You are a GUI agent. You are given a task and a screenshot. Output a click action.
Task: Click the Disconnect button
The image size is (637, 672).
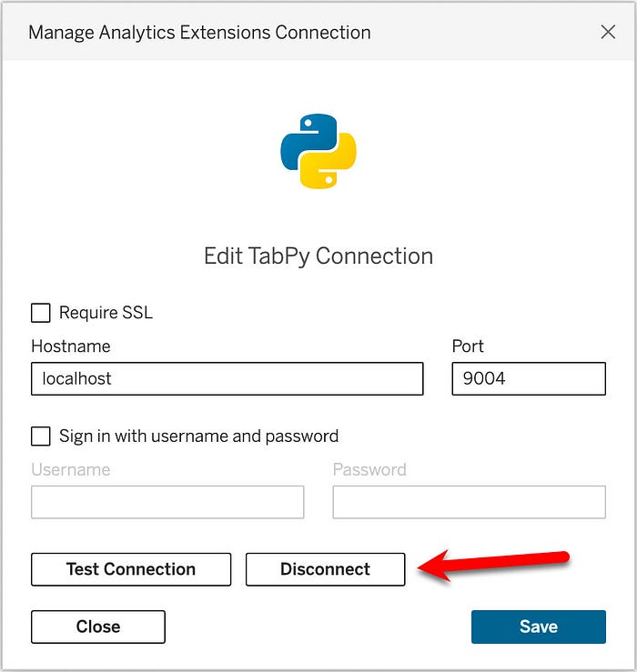click(325, 569)
